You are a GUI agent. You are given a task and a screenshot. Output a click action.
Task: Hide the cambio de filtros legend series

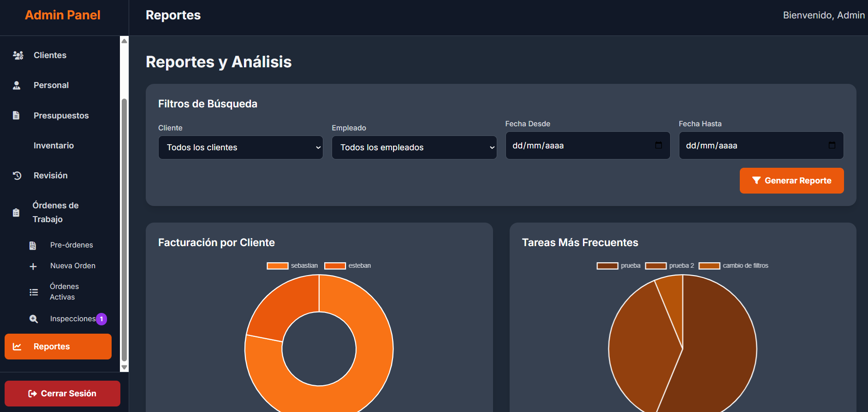click(733, 266)
